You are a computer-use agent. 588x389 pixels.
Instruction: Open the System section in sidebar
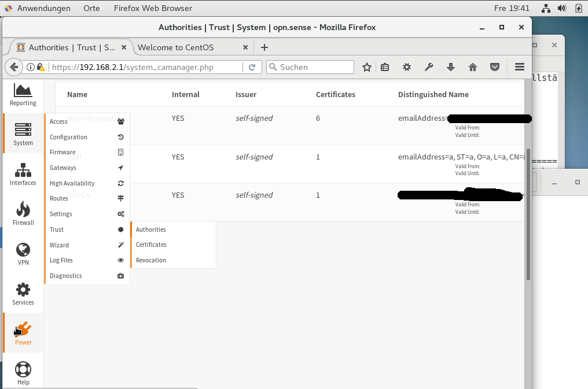pos(23,134)
